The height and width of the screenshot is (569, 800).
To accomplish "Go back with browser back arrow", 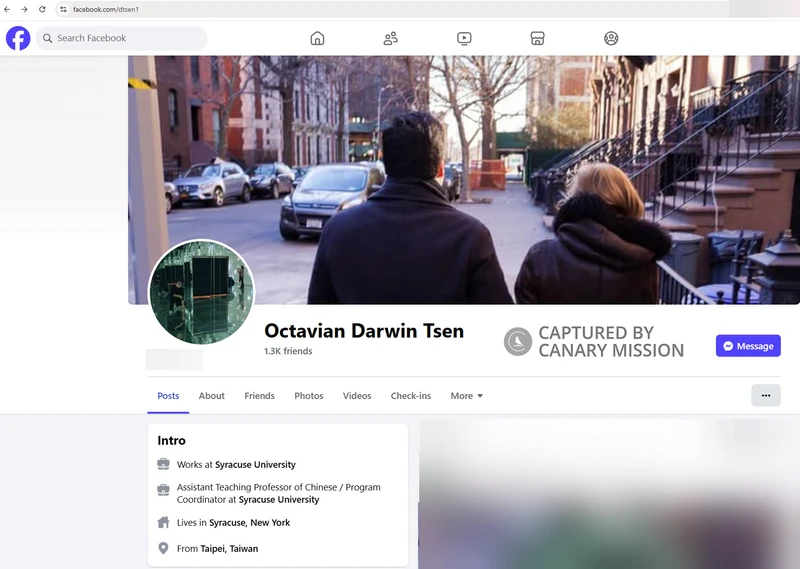I will pos(7,9).
